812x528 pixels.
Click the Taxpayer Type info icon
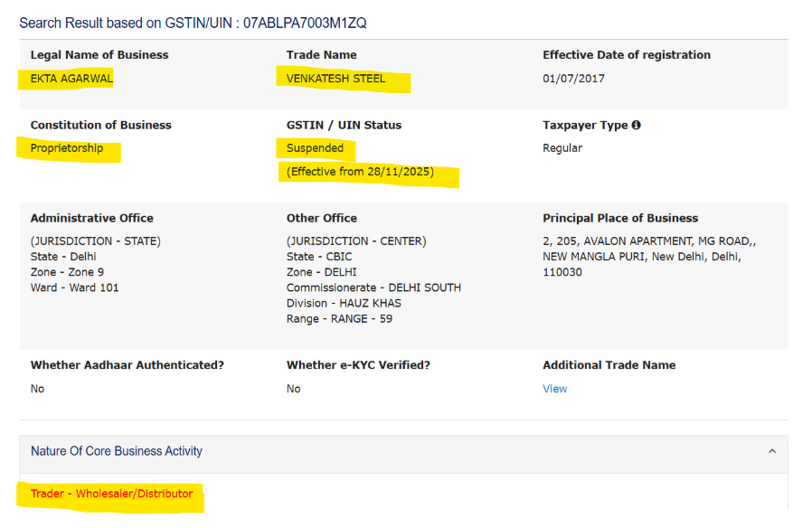(x=637, y=126)
